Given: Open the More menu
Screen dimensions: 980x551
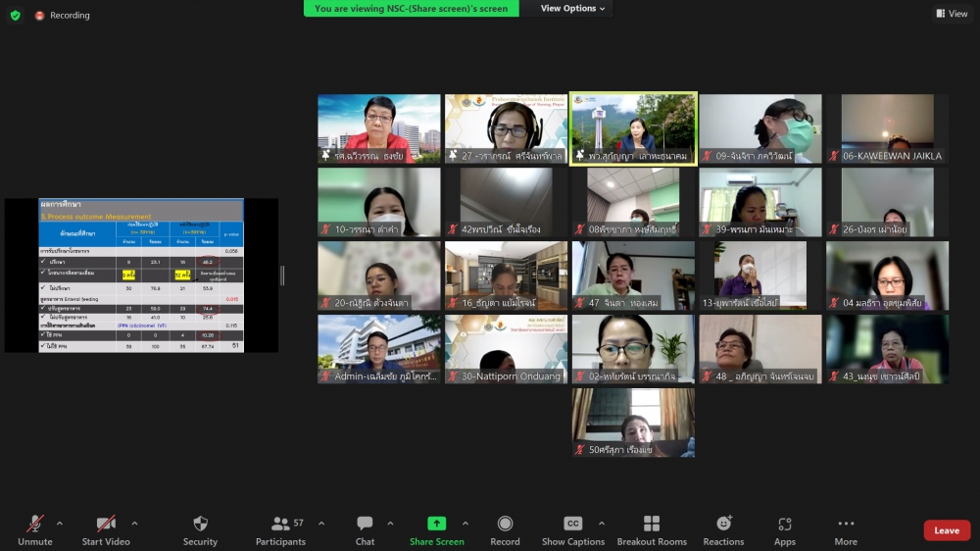Looking at the screenshot, I should coord(846,525).
